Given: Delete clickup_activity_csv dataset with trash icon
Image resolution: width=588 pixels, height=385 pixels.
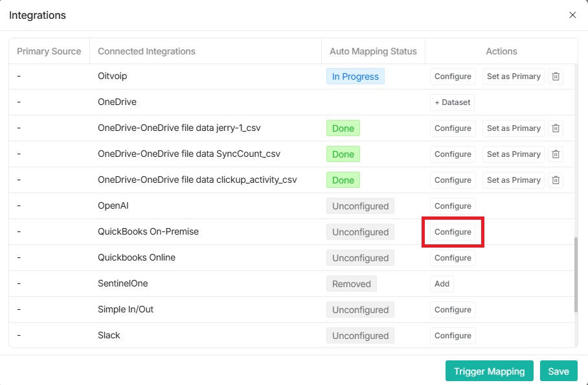Looking at the screenshot, I should click(x=556, y=180).
